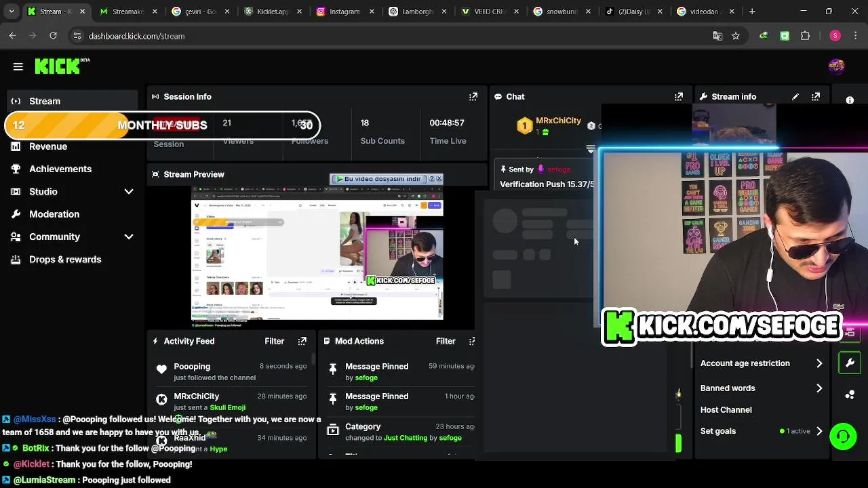Screen dimensions: 868x488
Task: Open the Mod Actions Filter
Action: tap(446, 341)
